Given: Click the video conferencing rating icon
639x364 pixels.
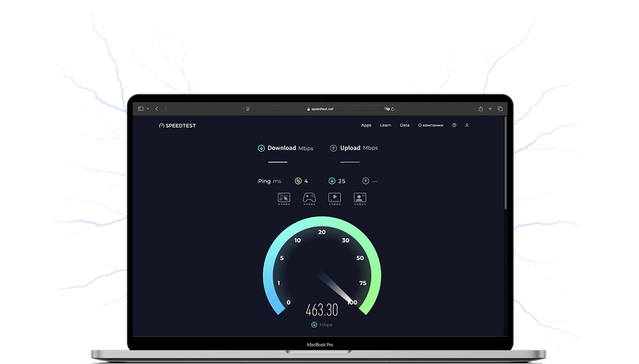Looking at the screenshot, I should pos(360,197).
